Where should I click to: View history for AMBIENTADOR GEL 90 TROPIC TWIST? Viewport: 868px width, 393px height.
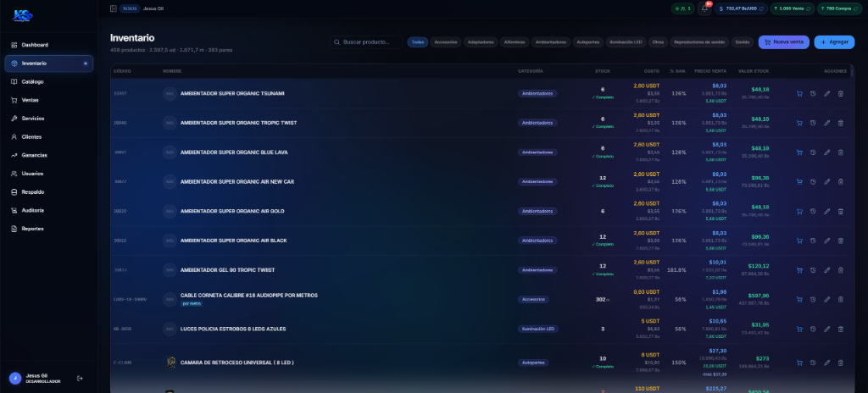click(x=813, y=270)
